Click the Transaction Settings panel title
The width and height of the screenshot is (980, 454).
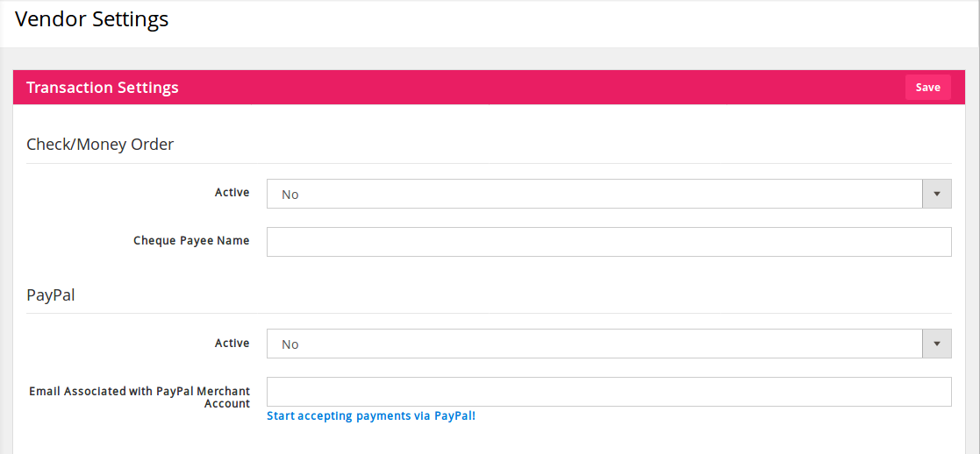click(x=103, y=88)
